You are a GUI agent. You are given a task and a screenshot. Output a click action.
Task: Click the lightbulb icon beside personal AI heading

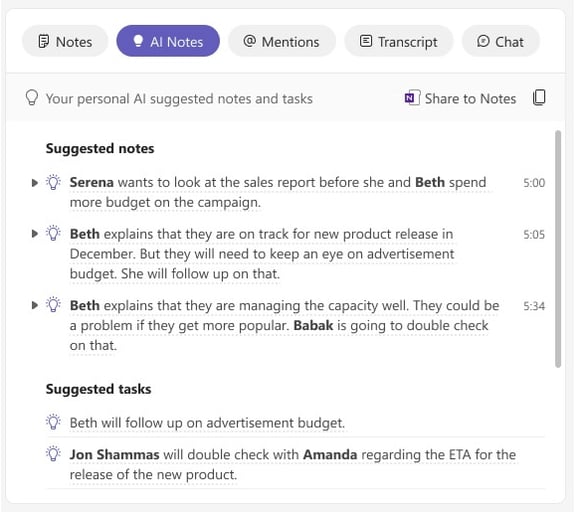pos(32,98)
